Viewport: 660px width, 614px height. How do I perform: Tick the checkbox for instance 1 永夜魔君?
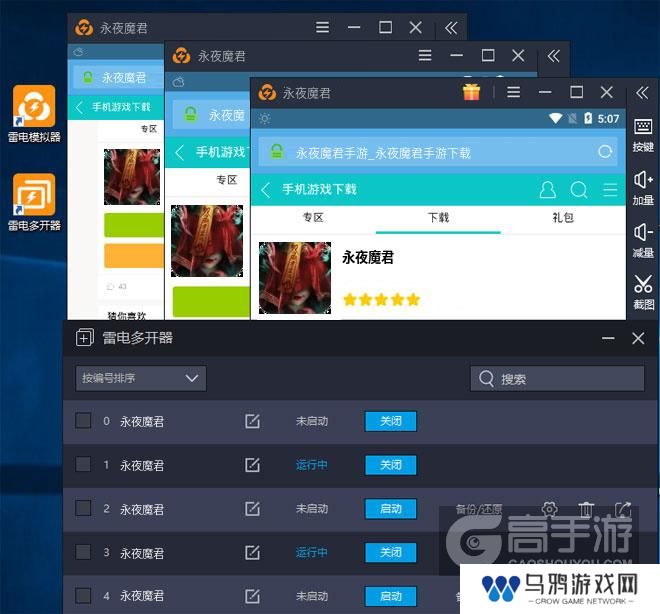(x=83, y=464)
